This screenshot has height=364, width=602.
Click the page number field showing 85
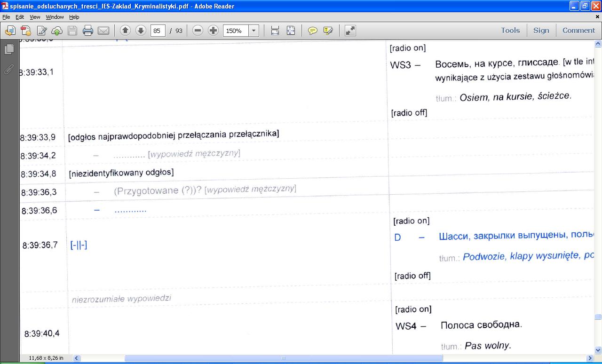point(158,31)
